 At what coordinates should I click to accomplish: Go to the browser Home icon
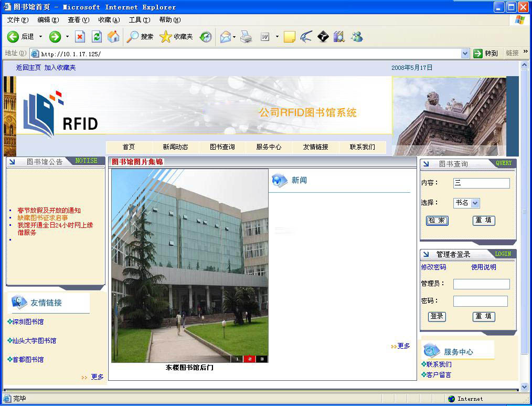pyautogui.click(x=113, y=37)
